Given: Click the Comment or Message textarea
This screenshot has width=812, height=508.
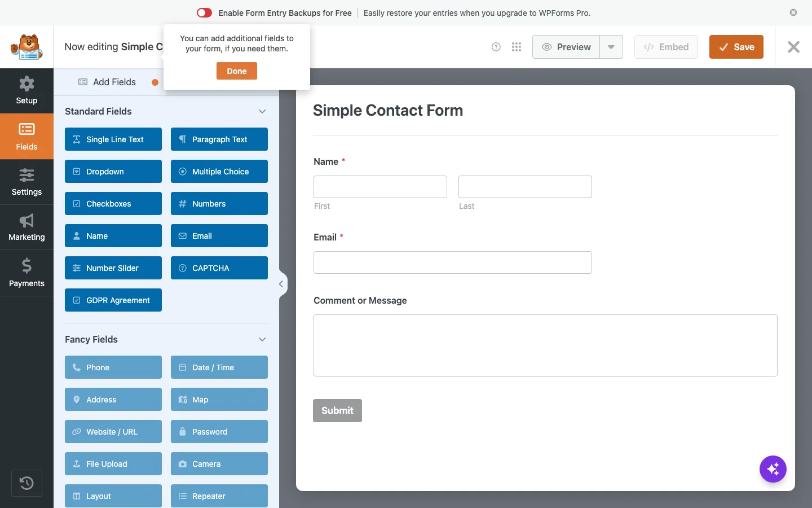Looking at the screenshot, I should 545,345.
